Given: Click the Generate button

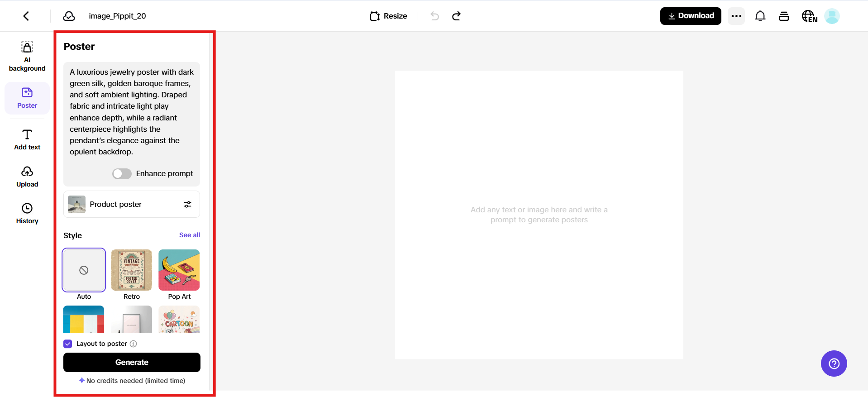Looking at the screenshot, I should [132, 363].
